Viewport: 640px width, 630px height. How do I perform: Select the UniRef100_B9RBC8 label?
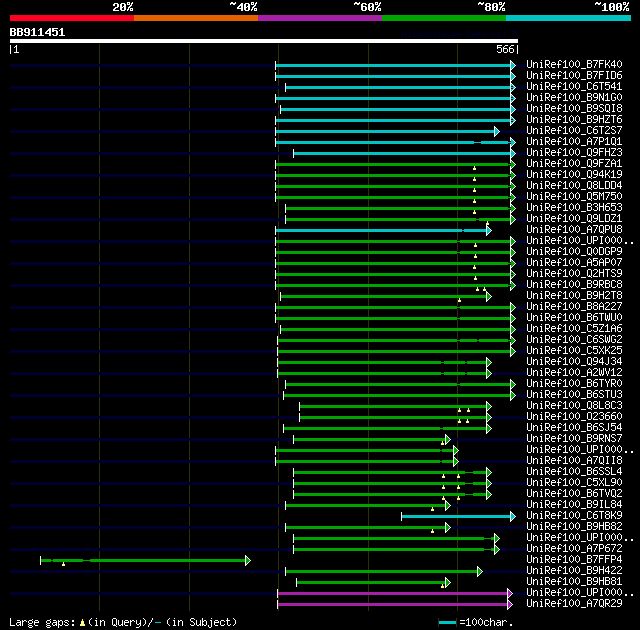[574, 284]
